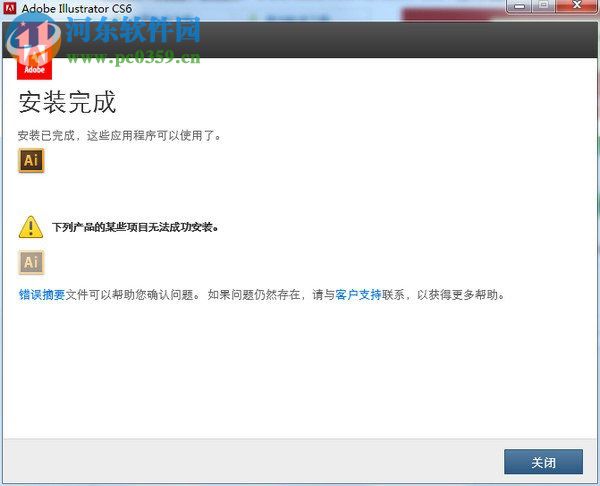
Task: Click the Adobe Illustrator CS6 title text
Action: point(77,8)
